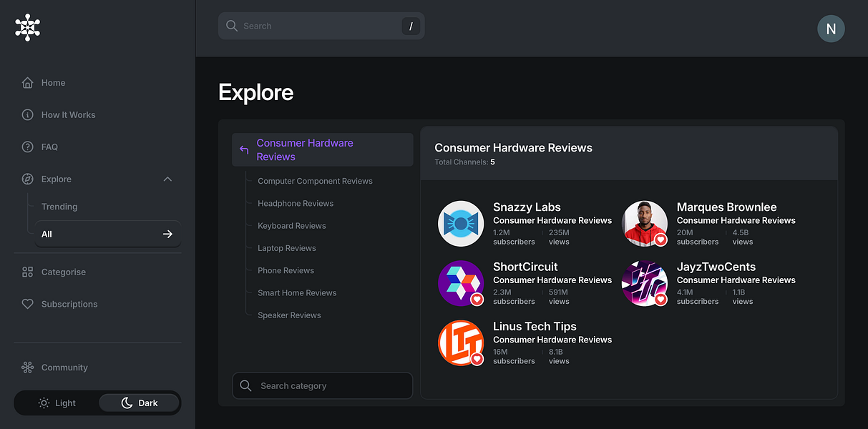868x429 pixels.
Task: Click the Total Channels: 5 text
Action: pyautogui.click(x=464, y=162)
